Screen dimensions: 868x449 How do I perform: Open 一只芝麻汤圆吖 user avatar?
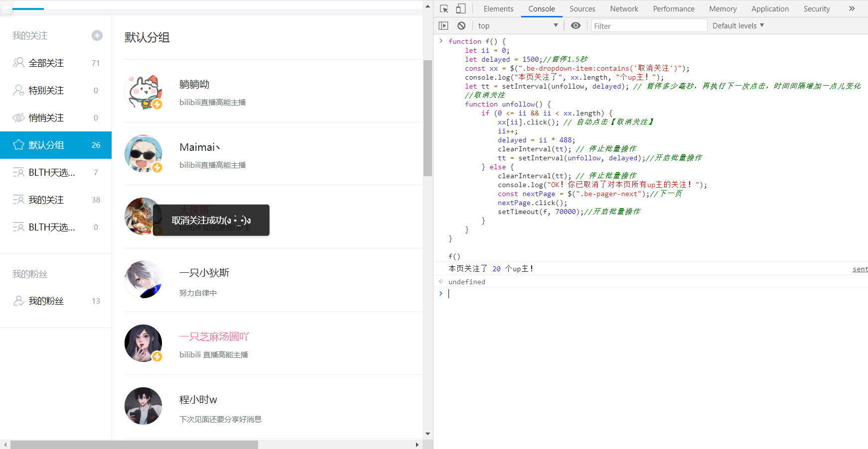pos(144,343)
